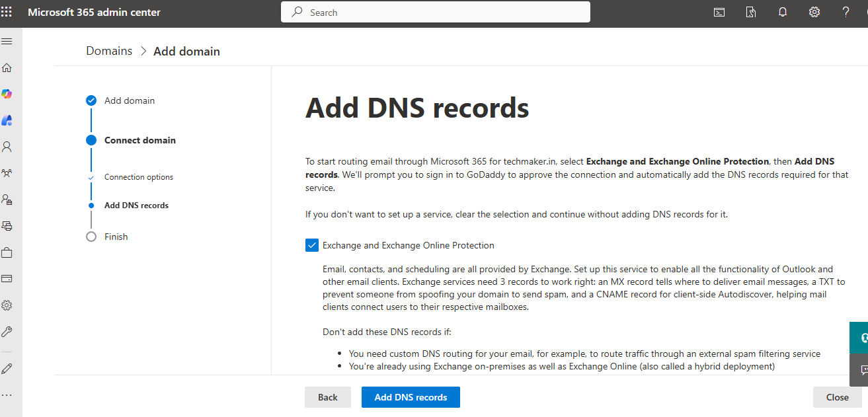Navigate to Domains breadcrumb link
The image size is (868, 417).
[109, 51]
